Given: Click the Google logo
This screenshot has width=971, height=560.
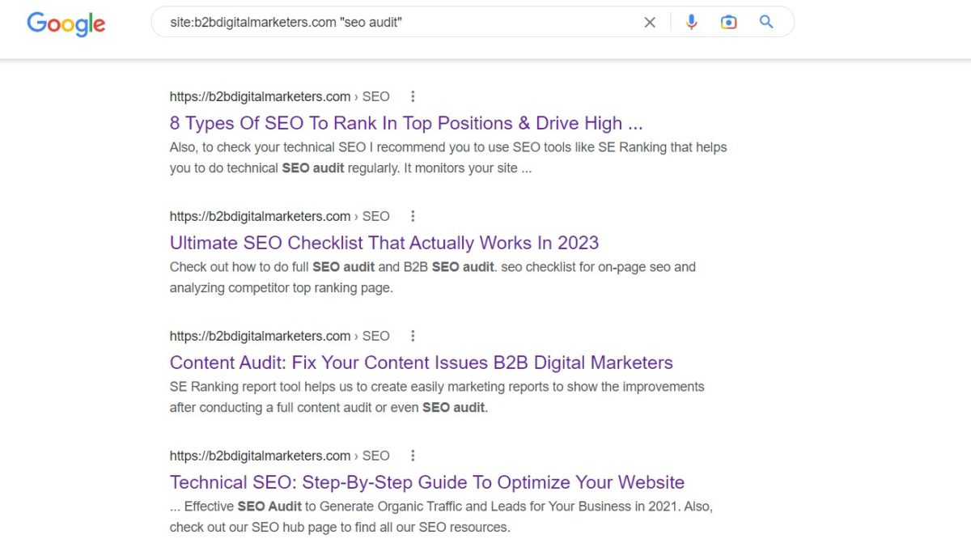Looking at the screenshot, I should [66, 24].
